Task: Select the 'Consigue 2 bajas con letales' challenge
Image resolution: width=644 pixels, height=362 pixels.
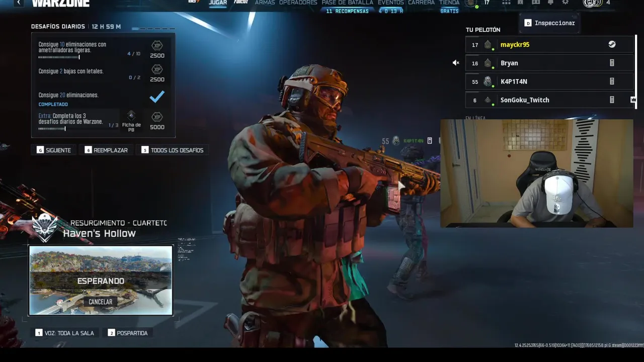Action: (103, 73)
